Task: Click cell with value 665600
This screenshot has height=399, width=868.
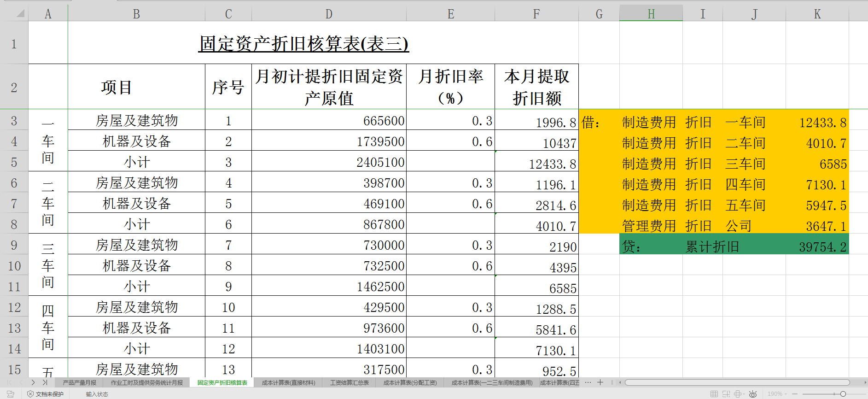Action: pyautogui.click(x=329, y=120)
